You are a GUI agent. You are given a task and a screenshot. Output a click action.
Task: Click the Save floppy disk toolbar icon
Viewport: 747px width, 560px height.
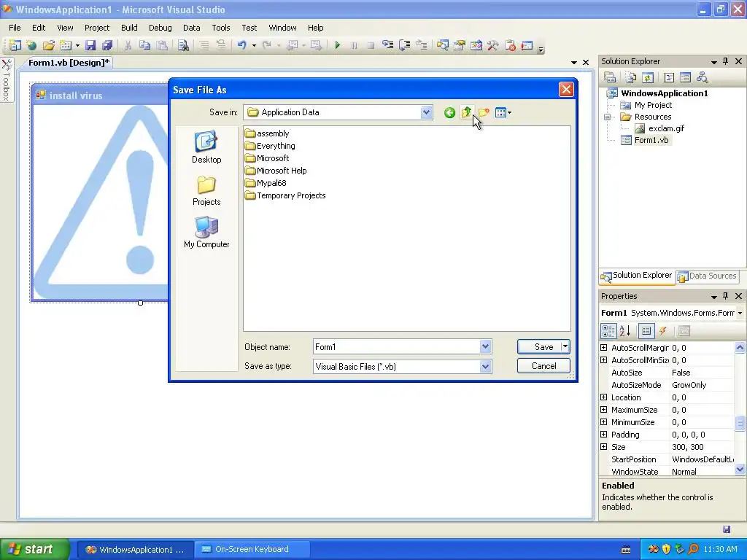click(90, 45)
